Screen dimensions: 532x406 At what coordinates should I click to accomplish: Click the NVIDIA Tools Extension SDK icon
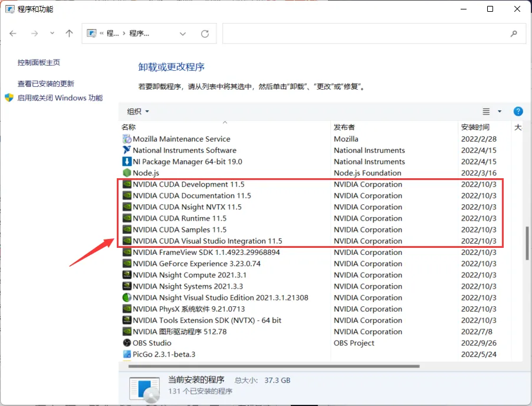pyautogui.click(x=127, y=320)
